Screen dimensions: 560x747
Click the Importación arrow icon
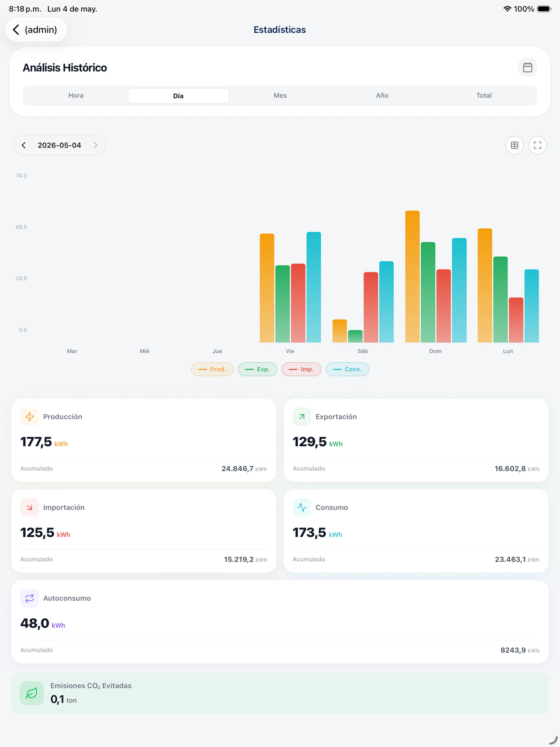[30, 507]
